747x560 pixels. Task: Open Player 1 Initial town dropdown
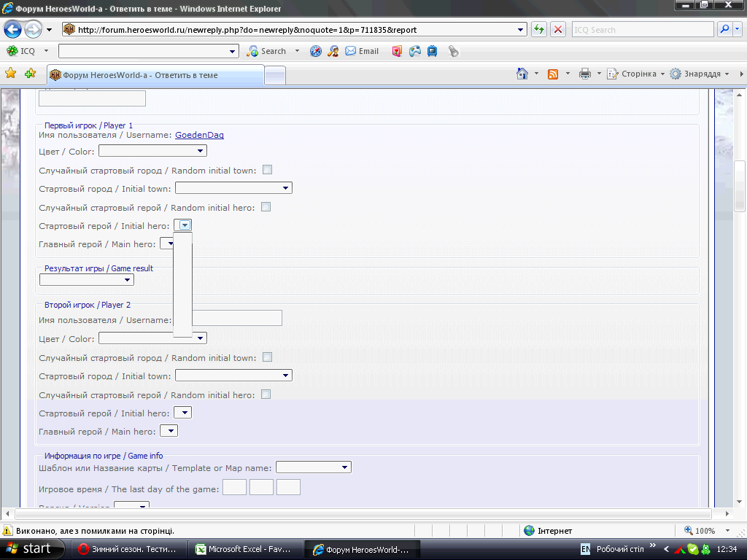233,188
